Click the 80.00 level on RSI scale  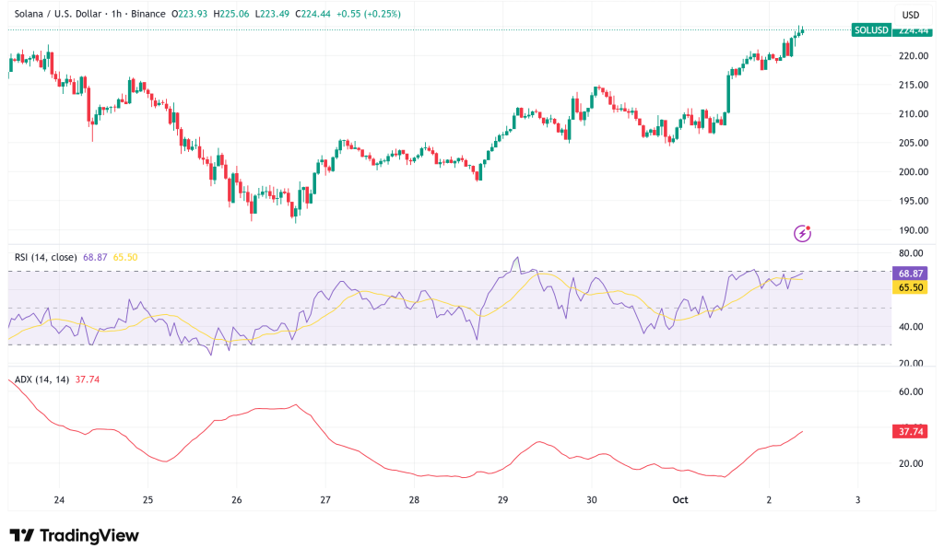[x=911, y=253]
